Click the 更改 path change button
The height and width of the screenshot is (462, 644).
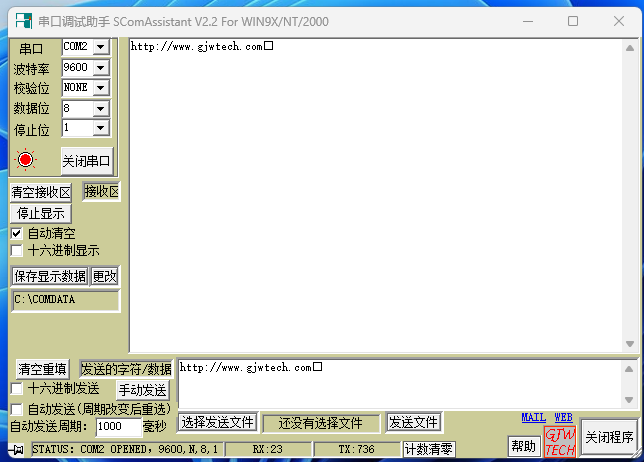pos(105,276)
